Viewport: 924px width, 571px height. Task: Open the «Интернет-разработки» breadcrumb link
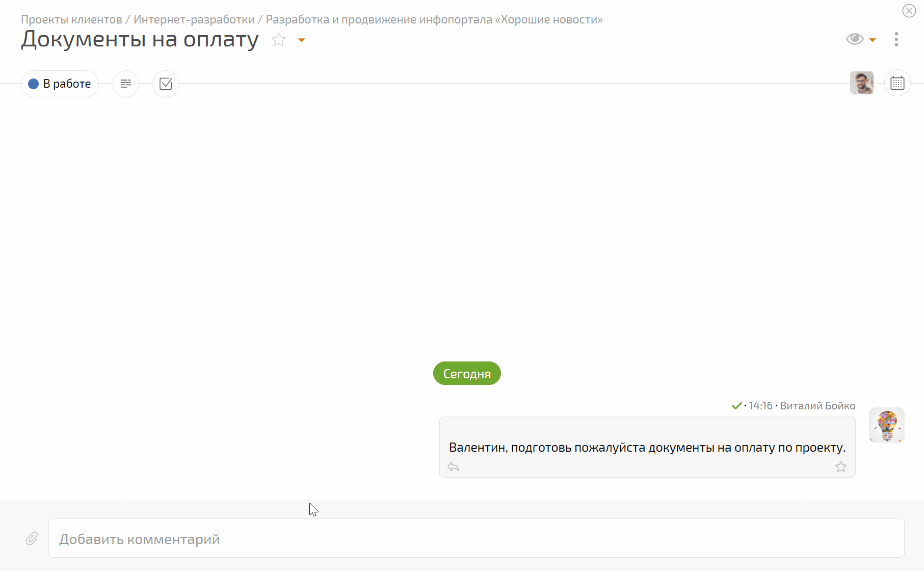(194, 19)
